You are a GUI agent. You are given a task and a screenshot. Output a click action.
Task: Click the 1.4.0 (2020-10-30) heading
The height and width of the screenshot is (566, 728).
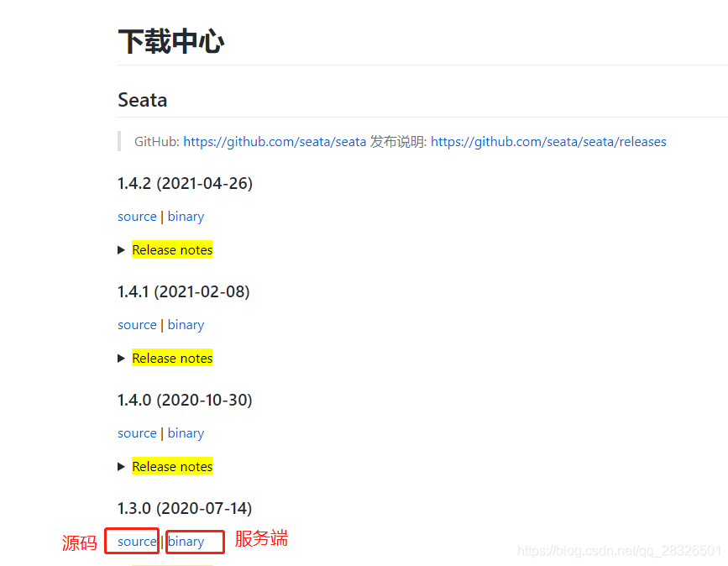[x=185, y=400]
